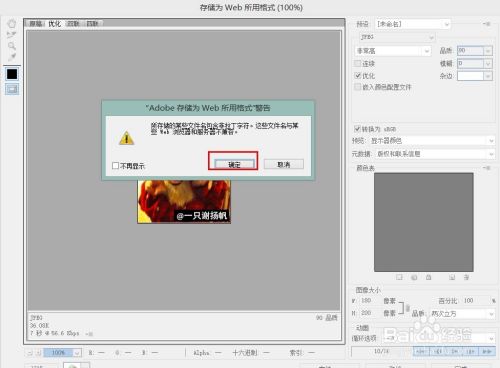Screen dimensions: 500x368
Task: Toggle 嵌入颜色配置文件 checkbox
Action: point(358,87)
